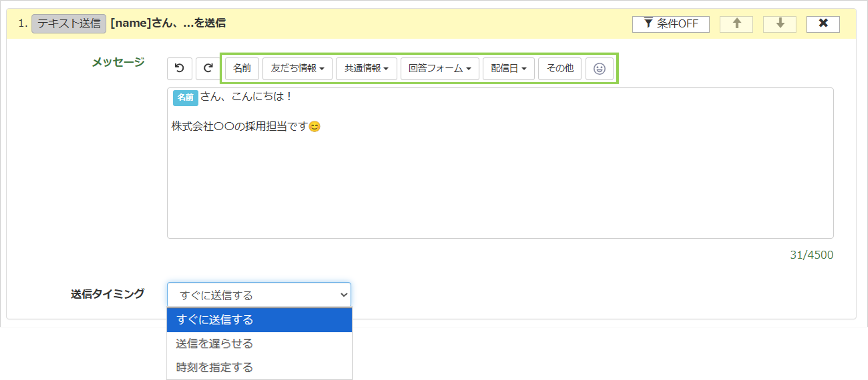Open the 友だち情報 dropdown

pos(297,68)
